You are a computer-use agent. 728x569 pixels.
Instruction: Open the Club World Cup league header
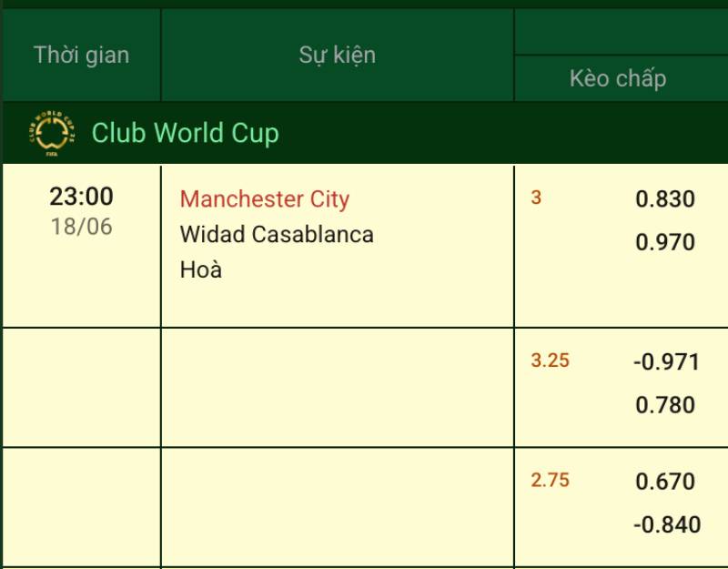186,133
